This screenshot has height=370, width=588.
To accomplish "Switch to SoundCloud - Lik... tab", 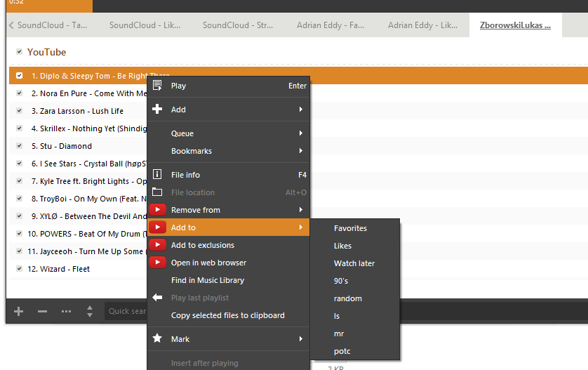I will coord(145,25).
